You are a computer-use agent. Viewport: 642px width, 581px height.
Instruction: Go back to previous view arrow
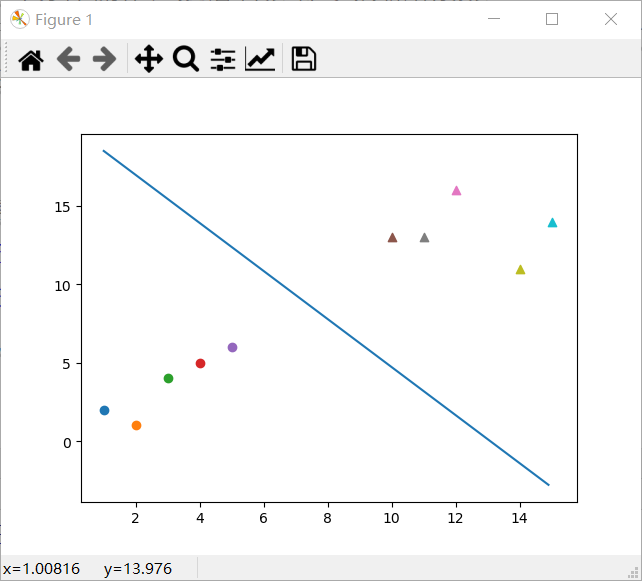coord(68,60)
